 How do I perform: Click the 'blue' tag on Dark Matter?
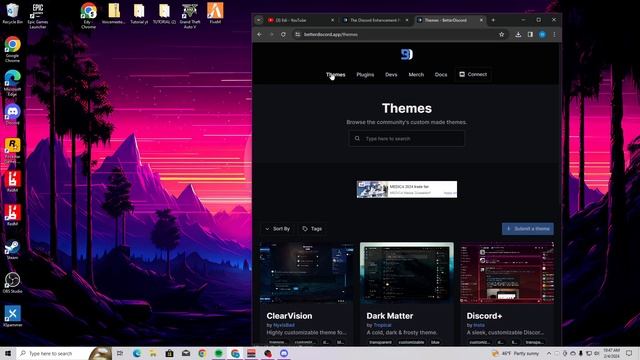[x=435, y=342]
